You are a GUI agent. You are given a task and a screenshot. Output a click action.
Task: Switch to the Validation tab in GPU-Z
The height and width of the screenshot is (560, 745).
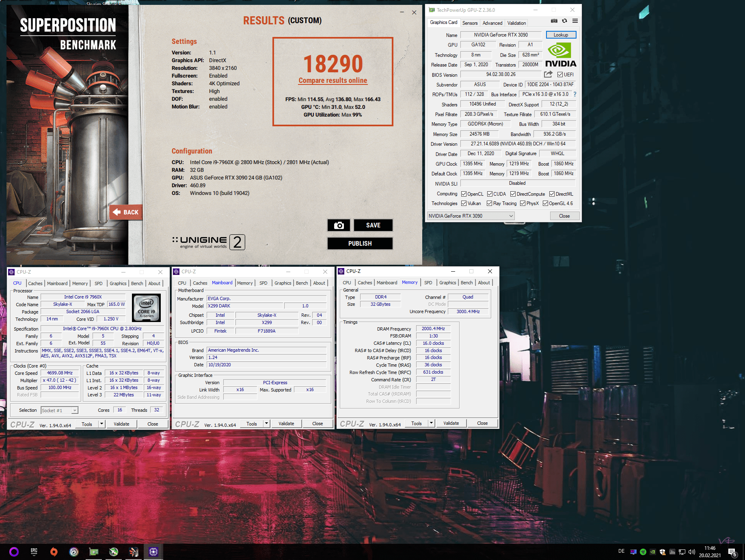click(516, 23)
